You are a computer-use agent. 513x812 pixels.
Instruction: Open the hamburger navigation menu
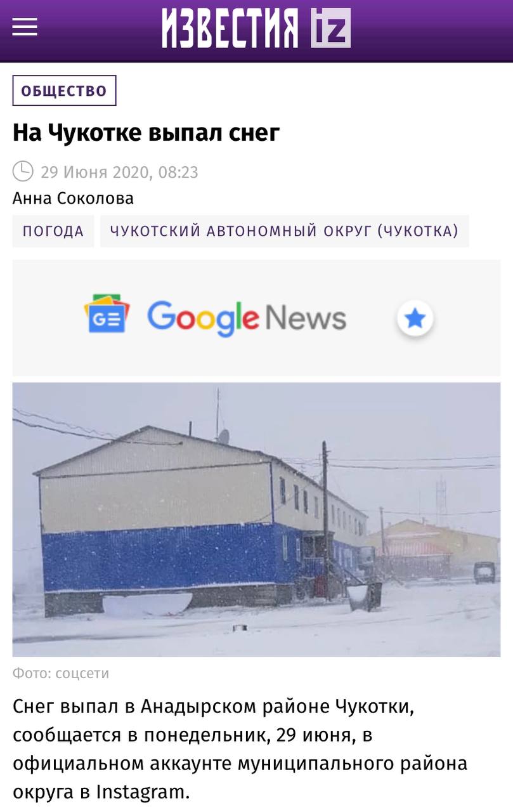coord(25,27)
